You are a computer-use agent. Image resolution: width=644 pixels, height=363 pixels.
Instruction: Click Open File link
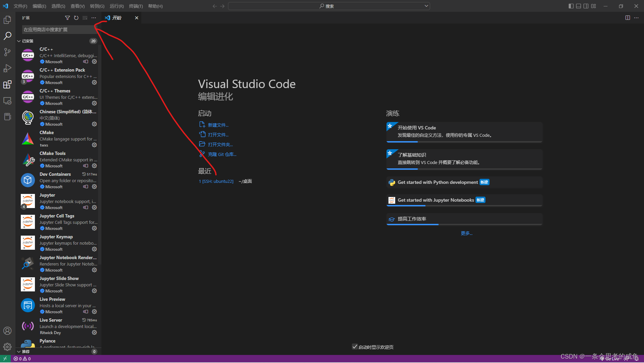click(x=218, y=135)
